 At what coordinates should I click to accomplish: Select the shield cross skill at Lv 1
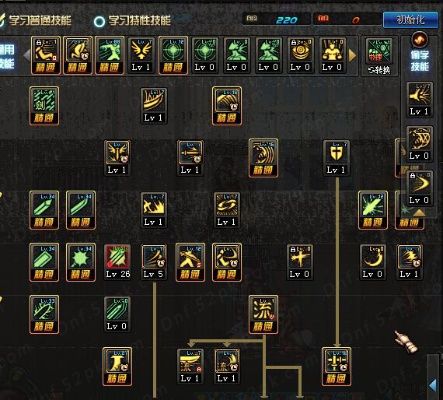tap(336, 158)
